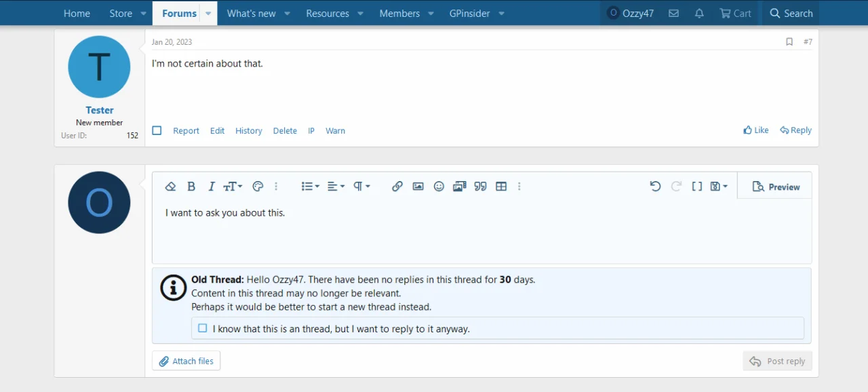This screenshot has width=868, height=392.
Task: Select Tester's post with the moderation checkbox
Action: (x=157, y=131)
